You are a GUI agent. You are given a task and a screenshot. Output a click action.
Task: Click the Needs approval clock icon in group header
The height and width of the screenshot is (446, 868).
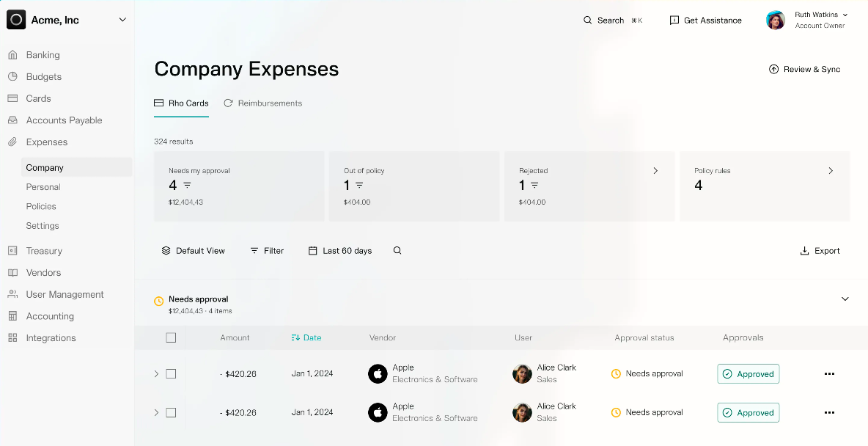pyautogui.click(x=159, y=301)
